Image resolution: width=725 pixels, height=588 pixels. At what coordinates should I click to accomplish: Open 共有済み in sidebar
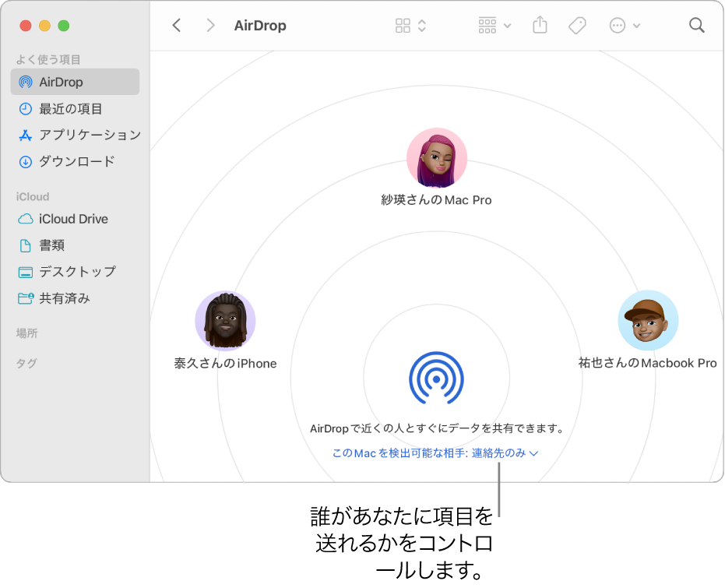pyautogui.click(x=75, y=298)
